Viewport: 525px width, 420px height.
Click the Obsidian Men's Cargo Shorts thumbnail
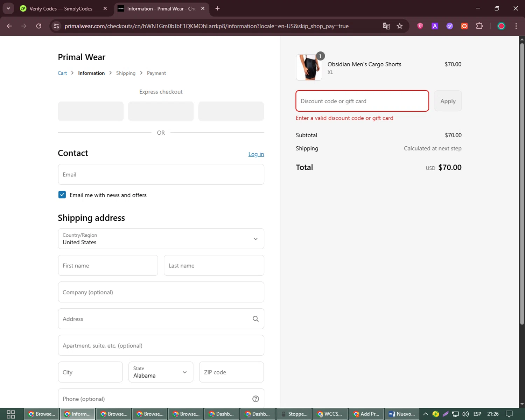(309, 68)
